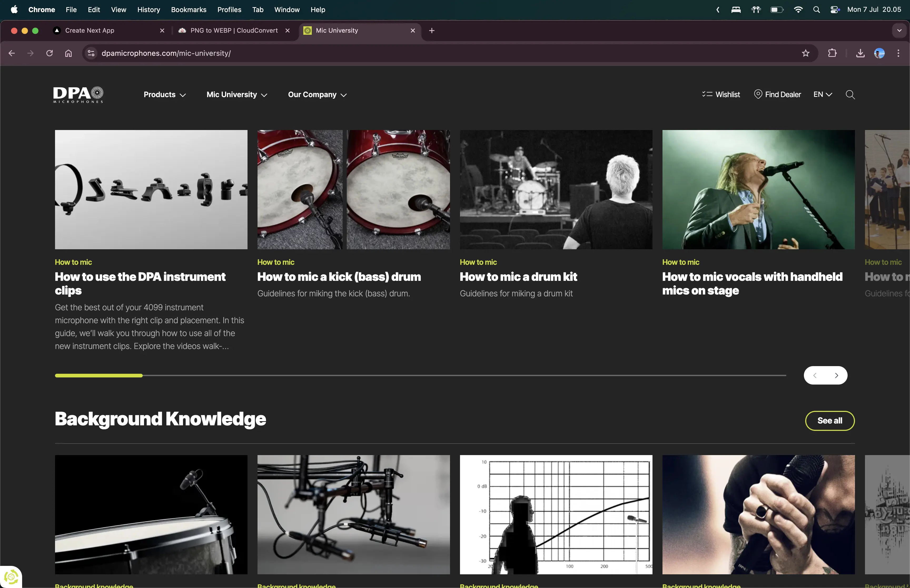Open 'How to mic vocals with handheld mics' article
The height and width of the screenshot is (588, 910).
point(752,284)
